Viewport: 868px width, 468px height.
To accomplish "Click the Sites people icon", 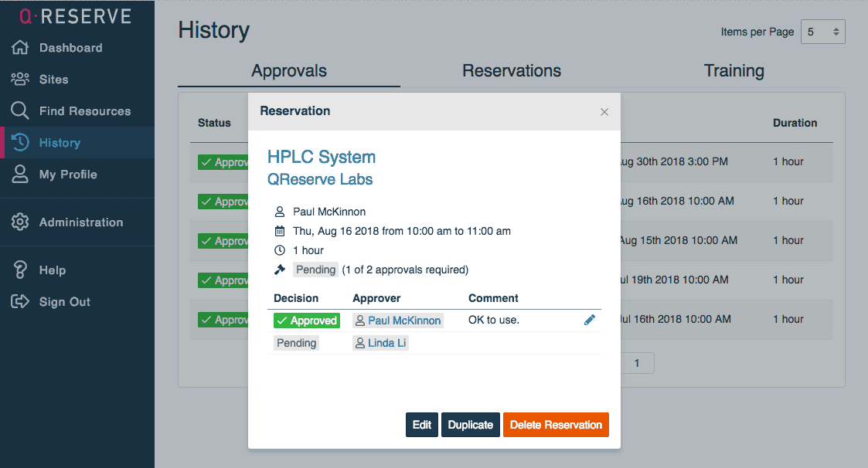I will [x=20, y=80].
